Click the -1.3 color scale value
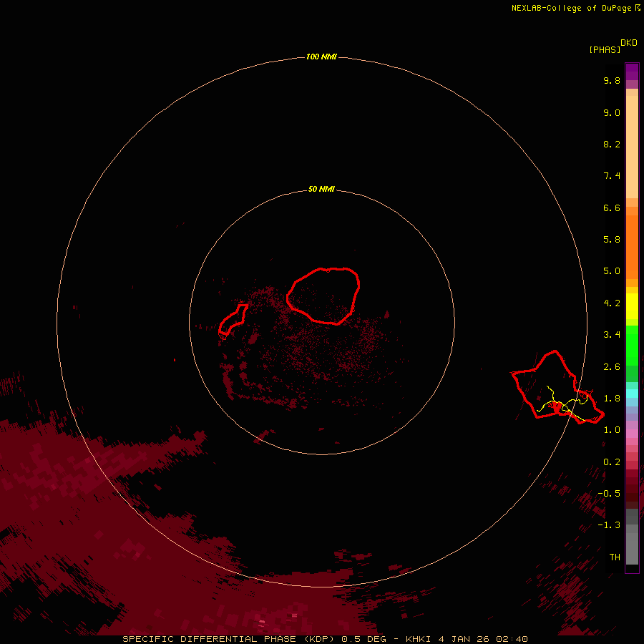 [609, 525]
